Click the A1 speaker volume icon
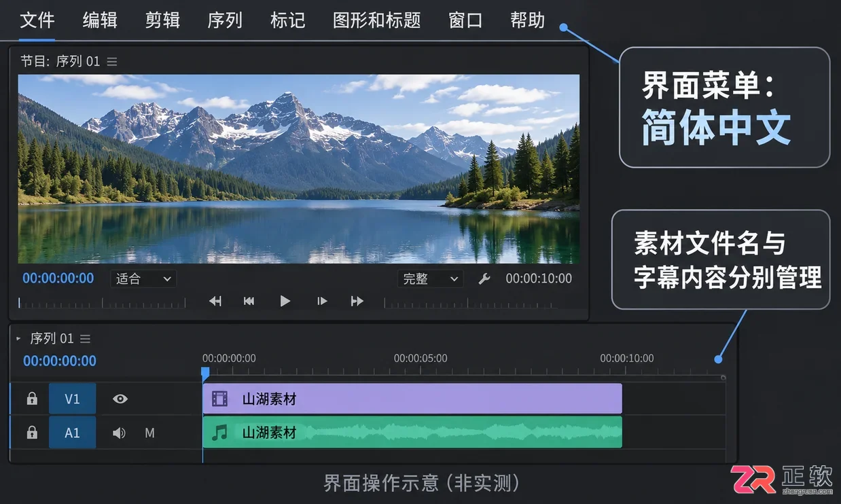 (x=119, y=433)
